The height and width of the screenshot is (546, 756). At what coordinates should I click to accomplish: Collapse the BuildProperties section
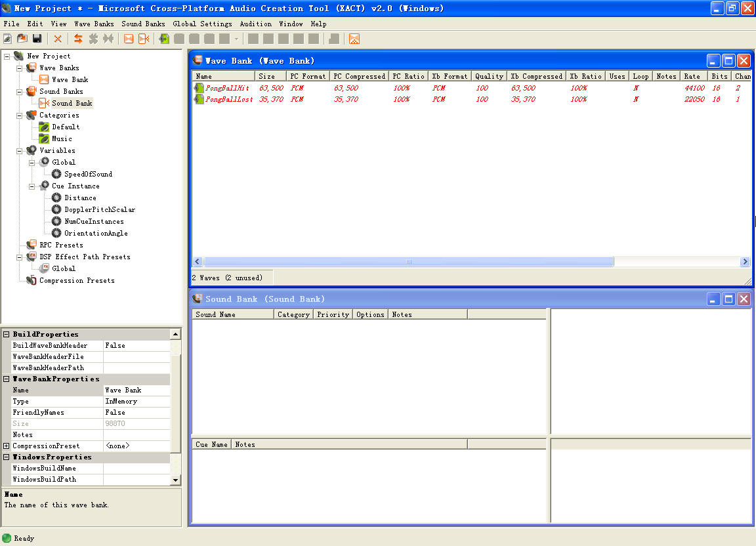click(7, 334)
